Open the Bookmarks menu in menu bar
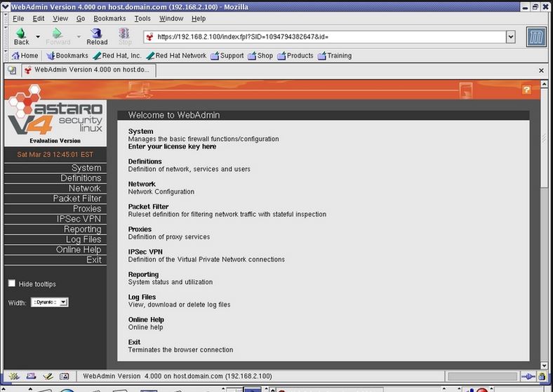The height and width of the screenshot is (392, 553). tap(109, 18)
